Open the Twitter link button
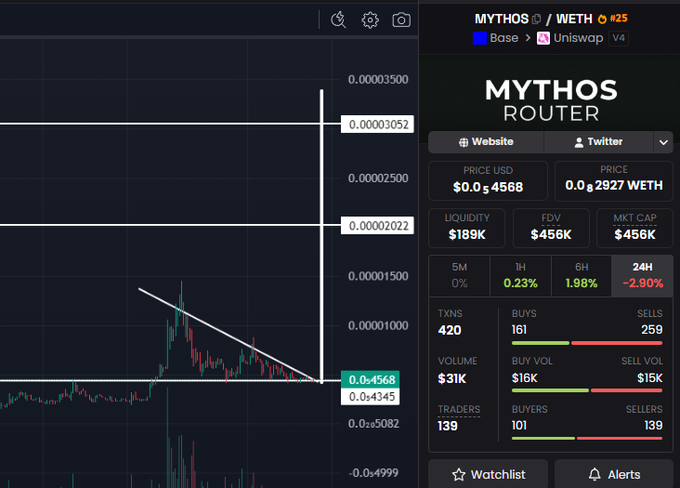Viewport: 680px width, 488px height. [598, 142]
